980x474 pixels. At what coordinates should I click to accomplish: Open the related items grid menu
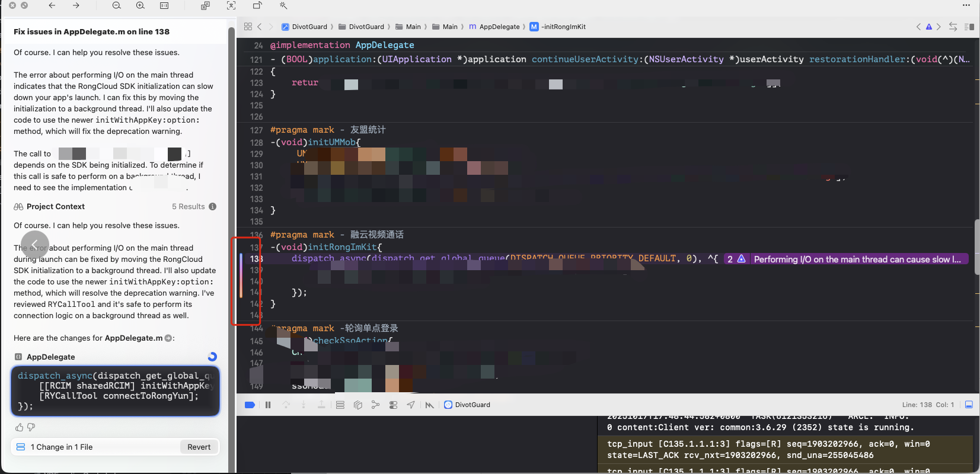pos(248,27)
